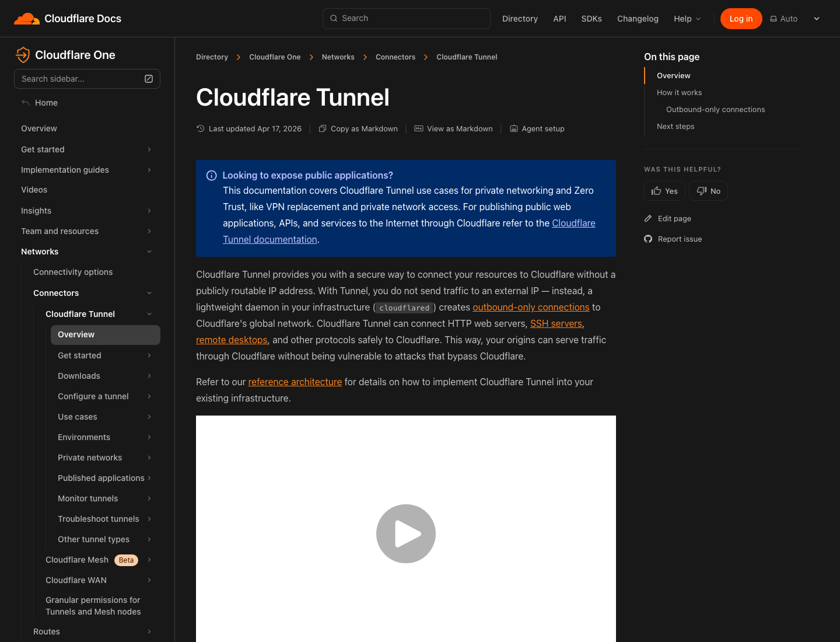
Task: Expand the Get started sidebar section
Action: pos(149,149)
